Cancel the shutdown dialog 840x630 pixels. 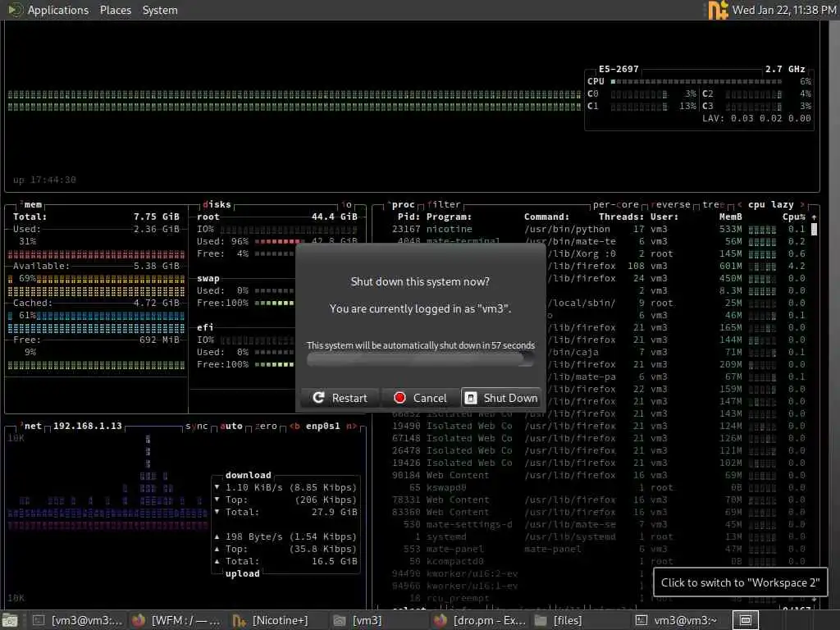point(420,398)
